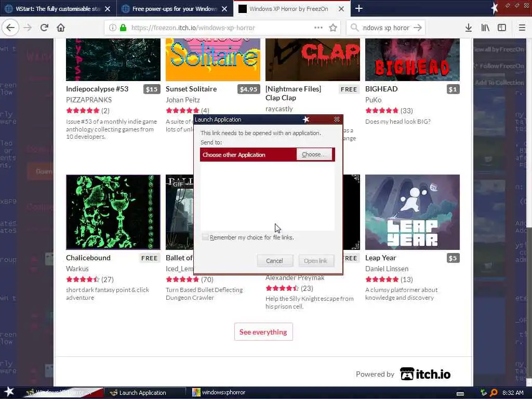Click the BIGHEAD cover thumbnail
532x399 pixels.
(x=412, y=60)
